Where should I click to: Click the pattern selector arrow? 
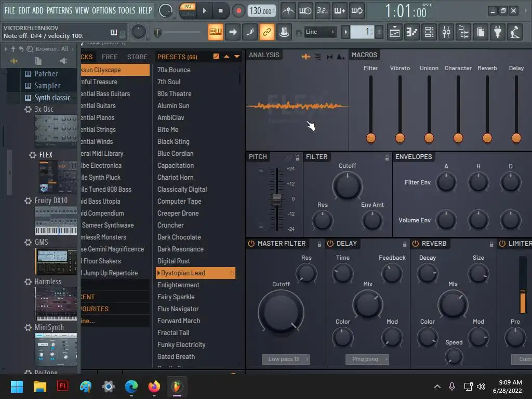pyautogui.click(x=345, y=32)
